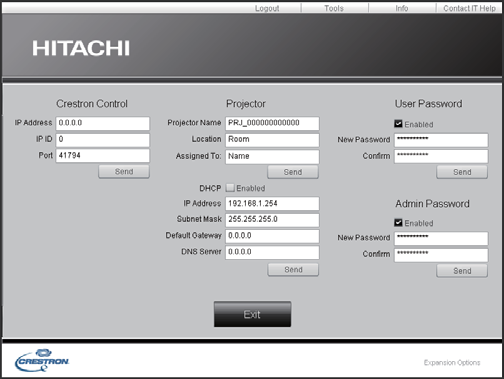Viewport: 504px width, 379px height.
Task: Click the Projector section heading
Action: [x=246, y=104]
